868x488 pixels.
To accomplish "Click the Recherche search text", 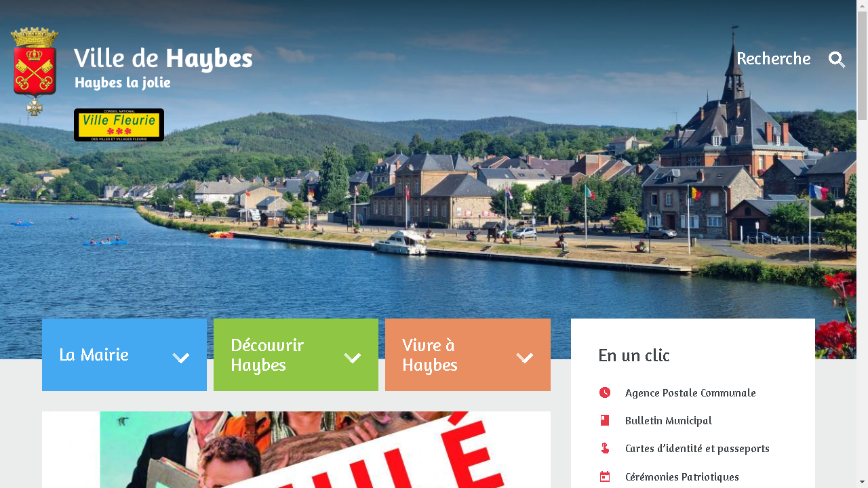I will click(x=773, y=59).
